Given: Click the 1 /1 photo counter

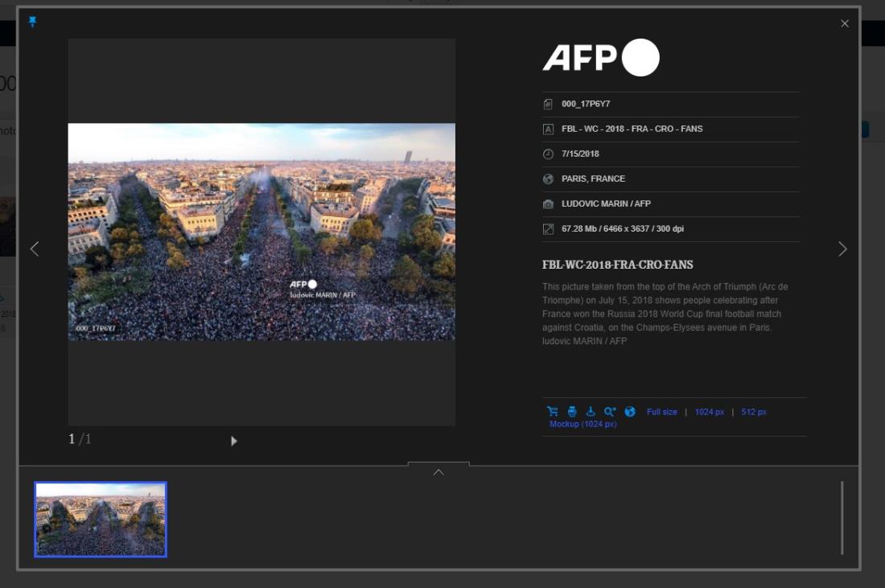Looking at the screenshot, I should (80, 439).
